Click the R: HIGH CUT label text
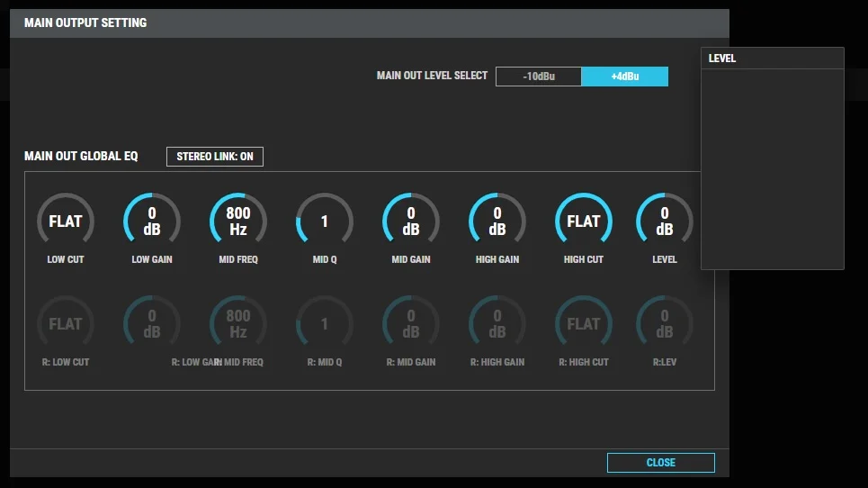This screenshot has width=868, height=488. pos(584,362)
